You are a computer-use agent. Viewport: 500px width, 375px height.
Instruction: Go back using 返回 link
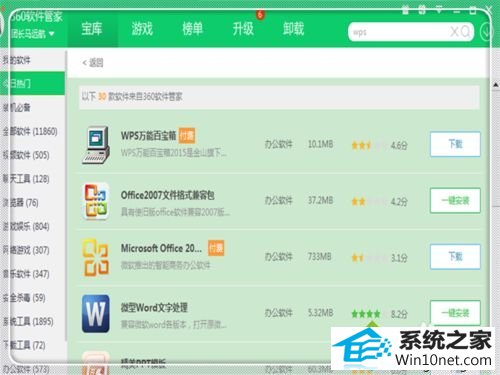pos(93,63)
